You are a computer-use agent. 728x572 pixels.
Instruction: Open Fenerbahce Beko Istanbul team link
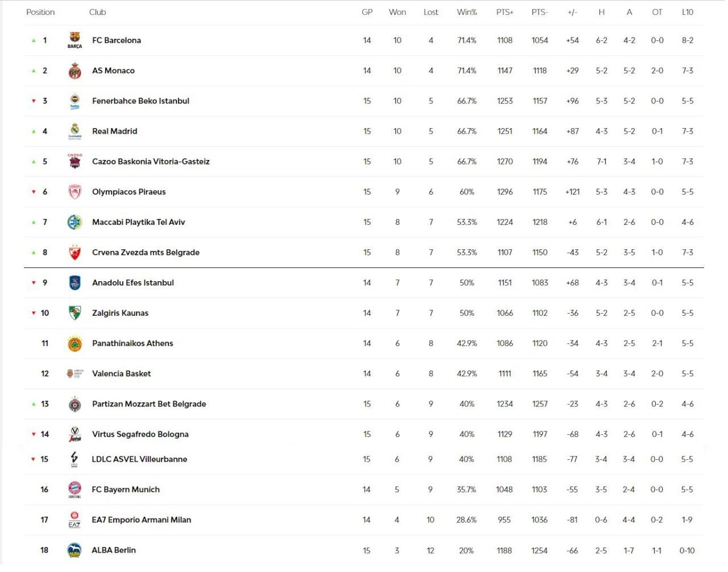tap(140, 101)
